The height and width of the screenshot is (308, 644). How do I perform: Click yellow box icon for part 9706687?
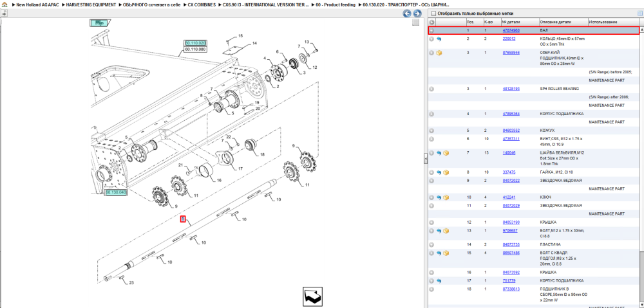pyautogui.click(x=446, y=231)
